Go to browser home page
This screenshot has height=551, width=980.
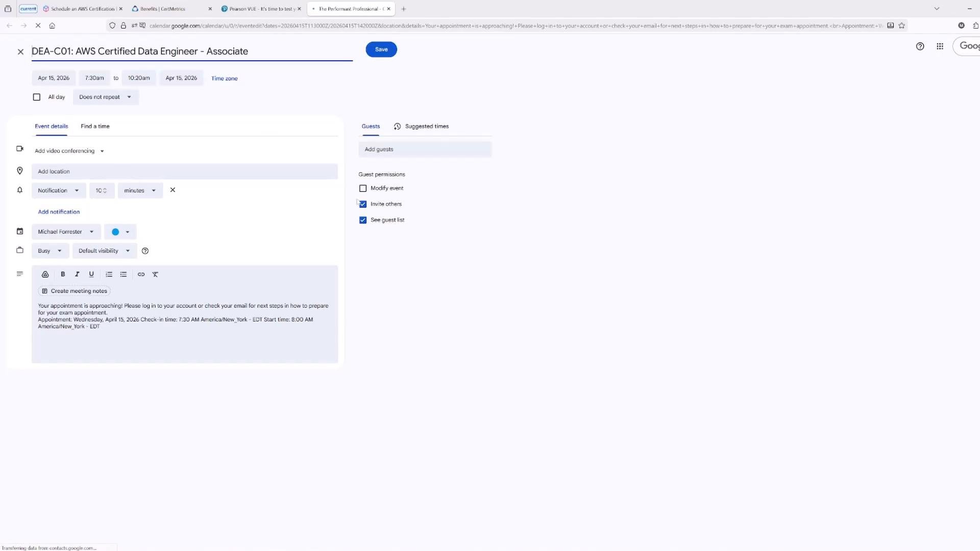[x=52, y=26]
